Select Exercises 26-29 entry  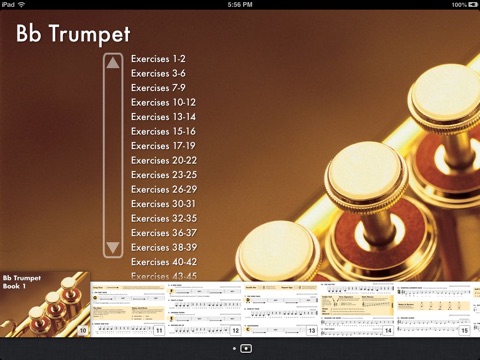coord(164,189)
